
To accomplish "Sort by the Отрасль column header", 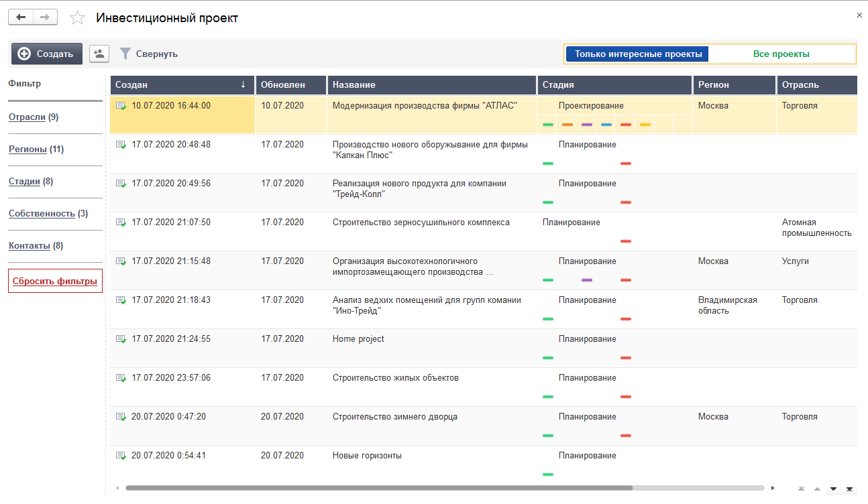I will (816, 85).
